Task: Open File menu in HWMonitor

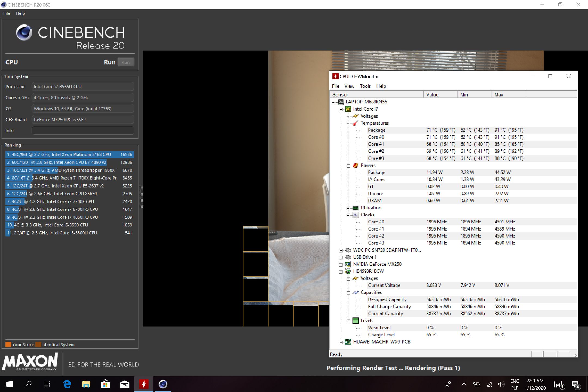Action: pyautogui.click(x=335, y=86)
